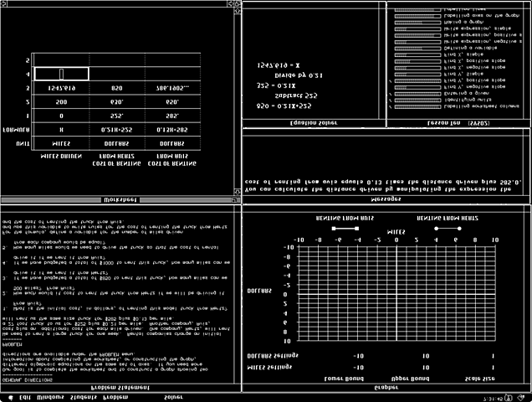This screenshot has width=532, height=402.
Task: Click the Problem Statement window title bar
Action: pyautogui.click(x=120, y=388)
